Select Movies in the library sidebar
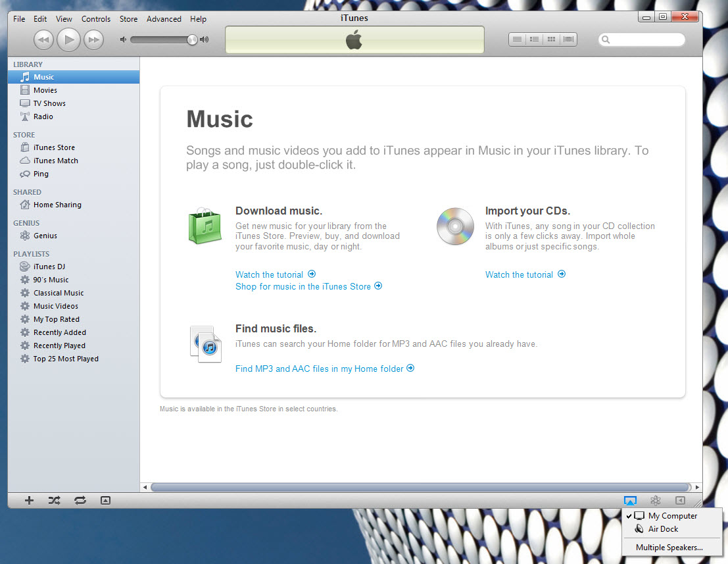The height and width of the screenshot is (564, 728). pos(74,90)
